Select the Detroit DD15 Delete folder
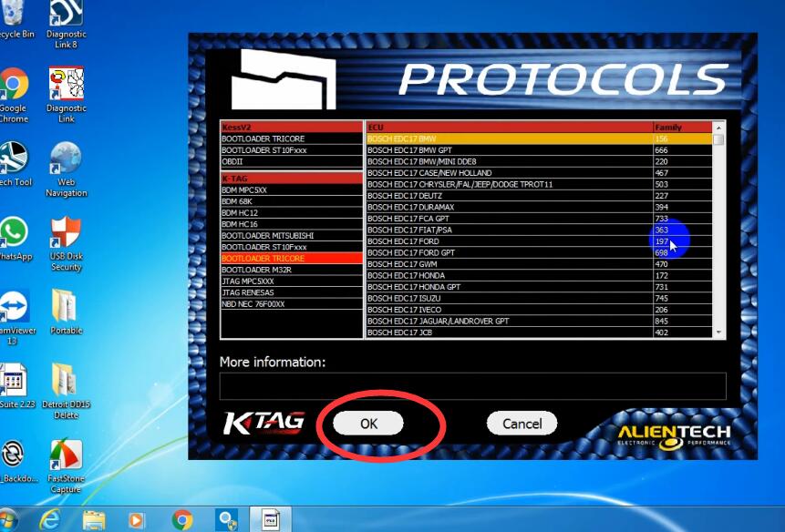Screen dimensions: 785x532 (66, 392)
